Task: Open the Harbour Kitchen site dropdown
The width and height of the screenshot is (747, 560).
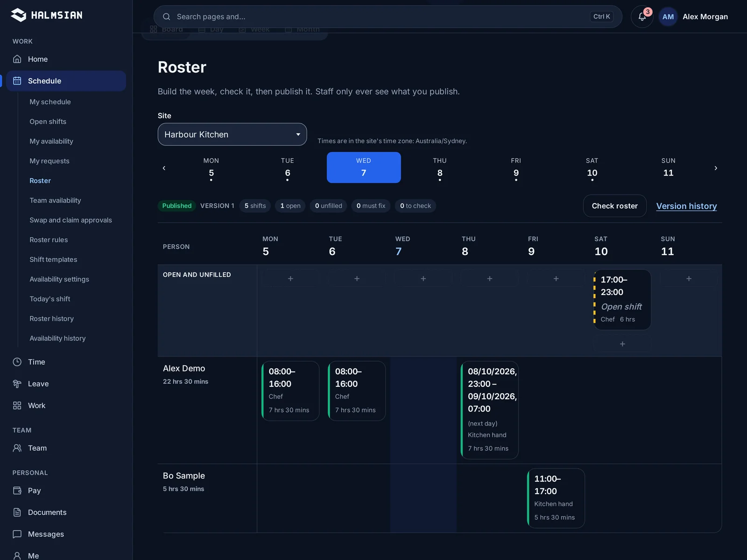Action: pyautogui.click(x=232, y=134)
